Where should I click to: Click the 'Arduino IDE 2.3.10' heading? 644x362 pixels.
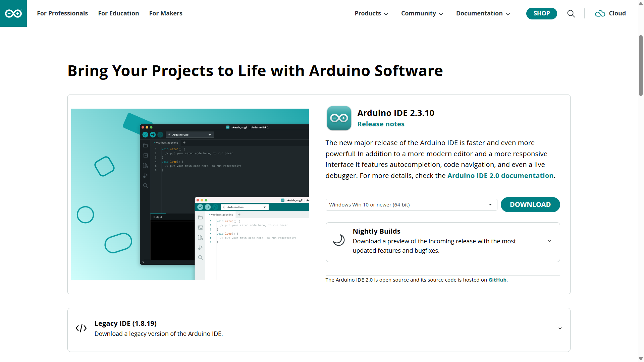click(396, 113)
